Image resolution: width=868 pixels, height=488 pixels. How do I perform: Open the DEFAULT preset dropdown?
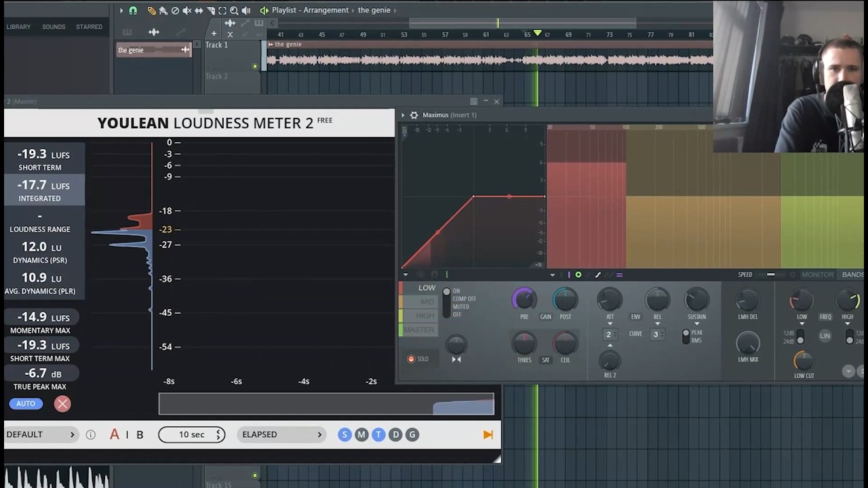41,434
